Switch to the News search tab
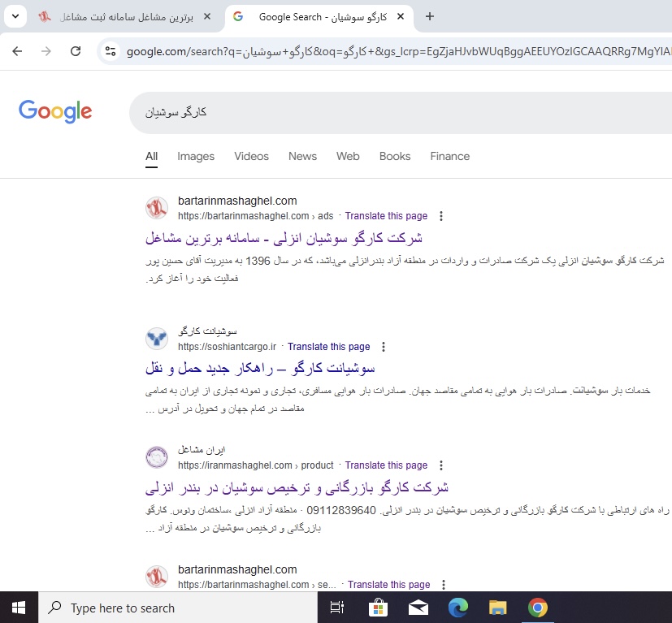The image size is (672, 623). click(x=302, y=157)
